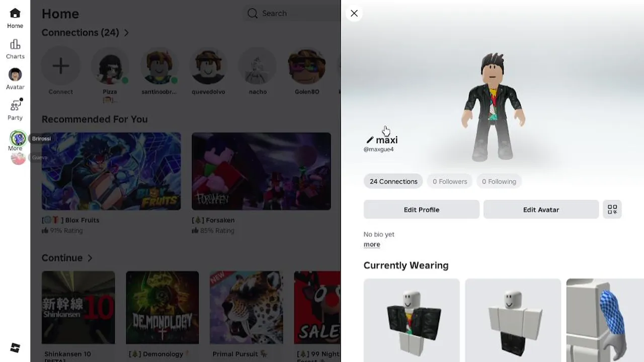Expand the Continue section chevron

pos(90,258)
